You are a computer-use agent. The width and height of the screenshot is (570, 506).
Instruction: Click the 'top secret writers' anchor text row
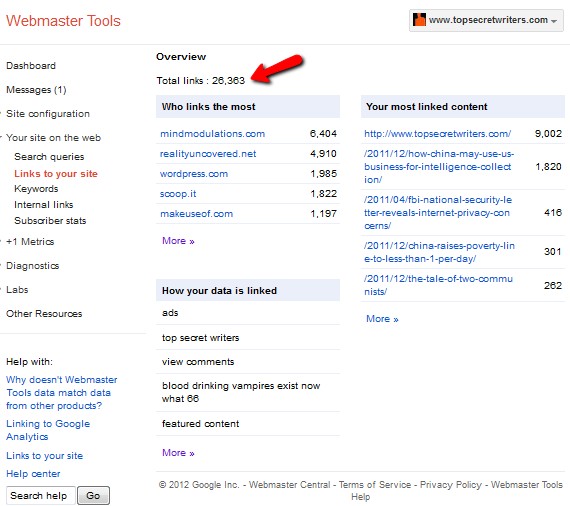(x=248, y=338)
